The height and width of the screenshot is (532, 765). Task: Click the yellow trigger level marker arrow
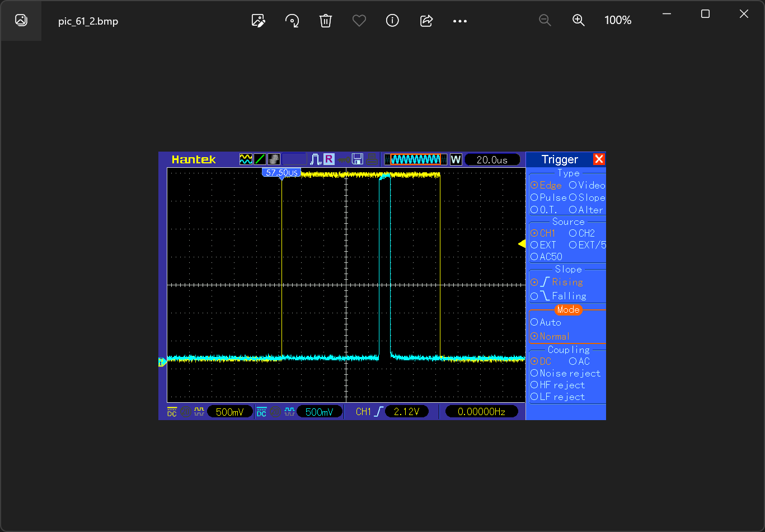tap(522, 244)
